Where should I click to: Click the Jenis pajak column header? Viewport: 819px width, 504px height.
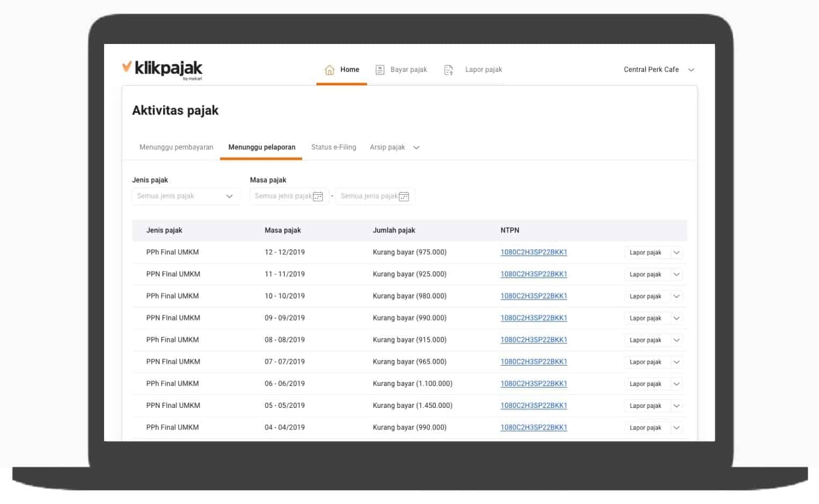(x=164, y=230)
